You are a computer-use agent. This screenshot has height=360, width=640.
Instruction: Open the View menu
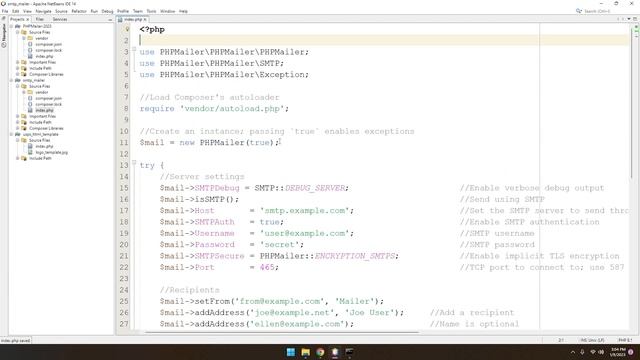27,11
